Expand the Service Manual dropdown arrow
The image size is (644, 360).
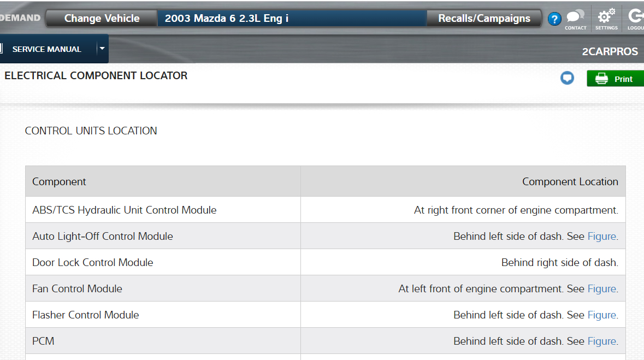pyautogui.click(x=102, y=49)
